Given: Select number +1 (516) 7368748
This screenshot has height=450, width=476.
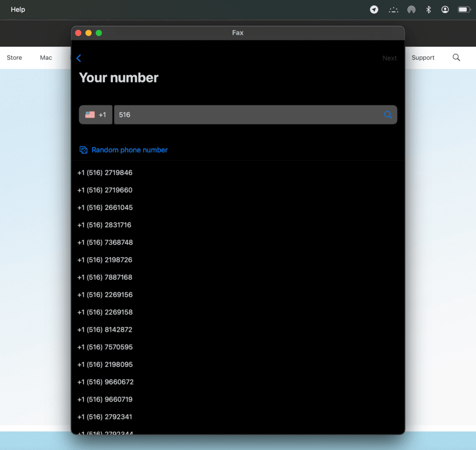Looking at the screenshot, I should click(105, 242).
